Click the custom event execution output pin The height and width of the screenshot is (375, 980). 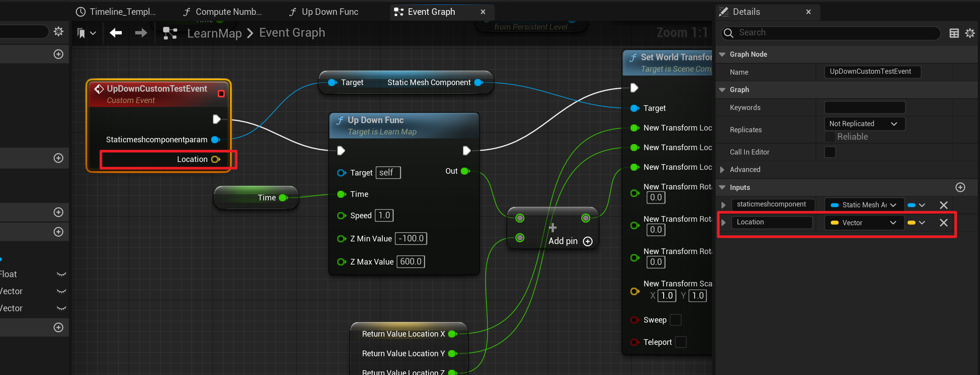click(216, 119)
